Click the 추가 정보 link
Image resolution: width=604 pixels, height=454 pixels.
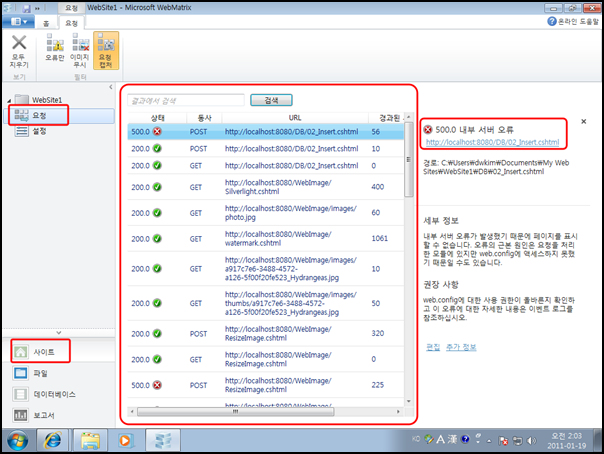click(x=461, y=347)
